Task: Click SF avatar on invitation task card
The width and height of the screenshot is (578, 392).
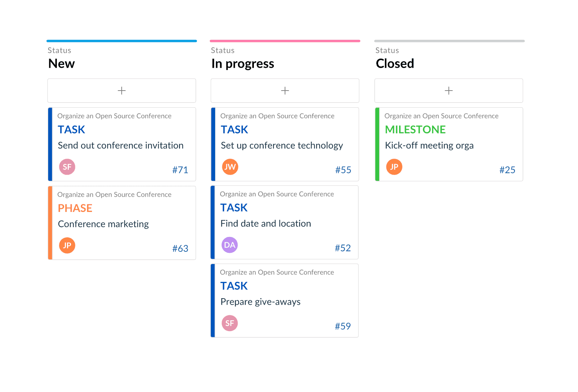Action: click(x=67, y=167)
